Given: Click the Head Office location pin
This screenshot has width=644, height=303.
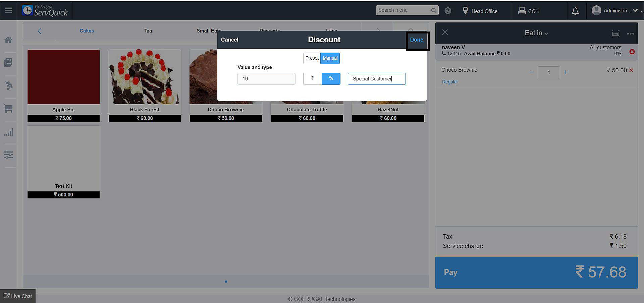Looking at the screenshot, I should click(465, 11).
